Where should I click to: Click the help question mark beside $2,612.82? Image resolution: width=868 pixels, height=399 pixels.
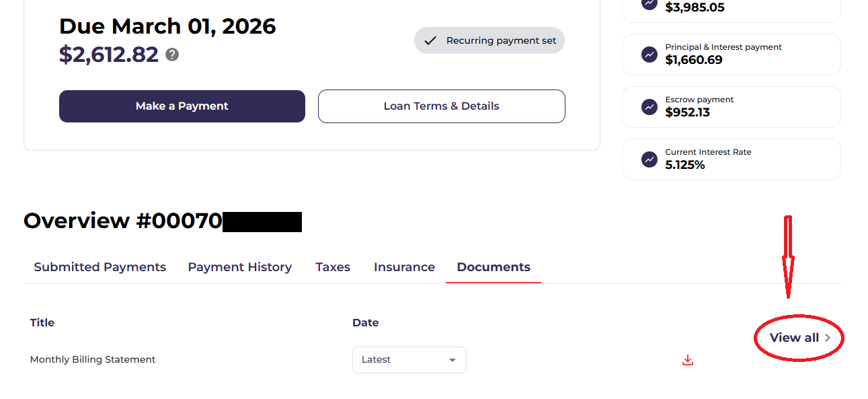(172, 55)
